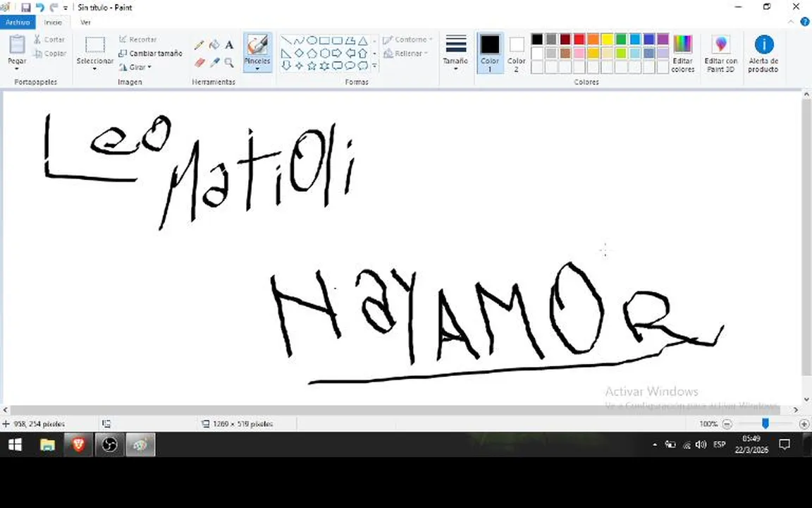Choose the straight line shape
Screen dimensions: 812x508
coord(286,40)
